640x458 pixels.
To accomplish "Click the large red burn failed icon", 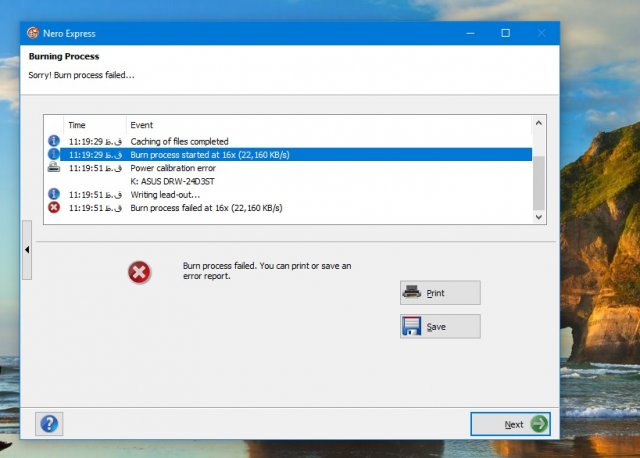I will click(140, 271).
